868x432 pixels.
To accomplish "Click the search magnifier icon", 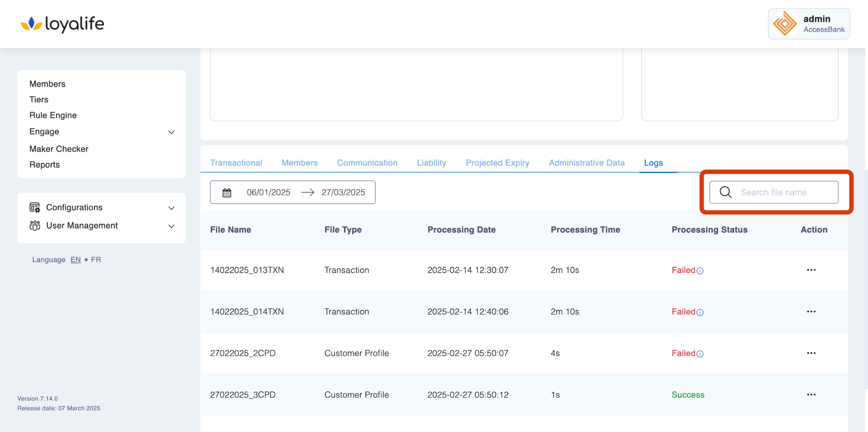I will (725, 192).
